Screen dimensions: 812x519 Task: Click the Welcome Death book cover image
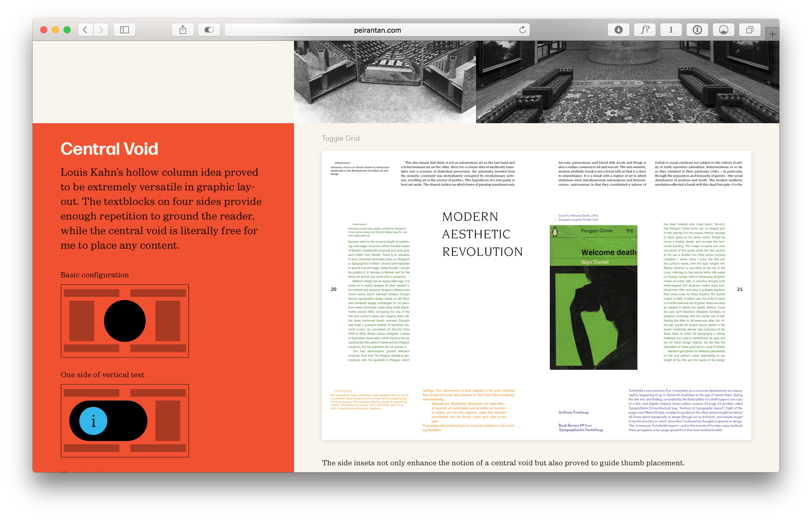click(x=593, y=297)
